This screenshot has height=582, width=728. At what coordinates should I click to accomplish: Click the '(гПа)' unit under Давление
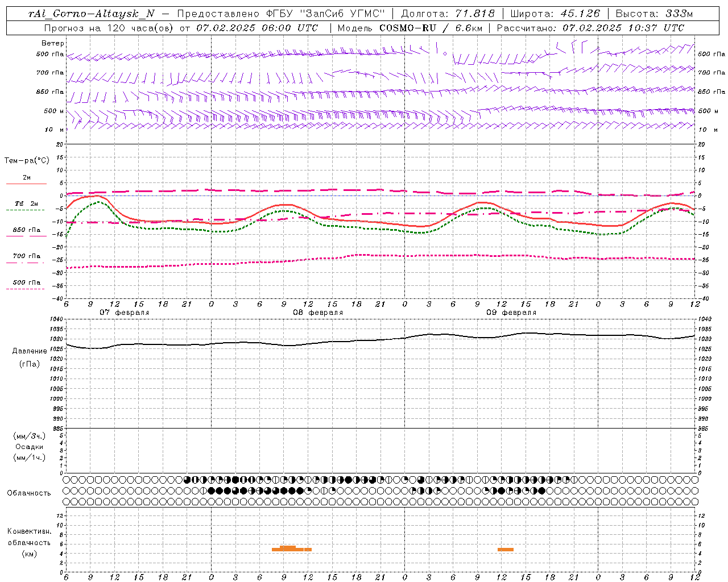click(30, 364)
